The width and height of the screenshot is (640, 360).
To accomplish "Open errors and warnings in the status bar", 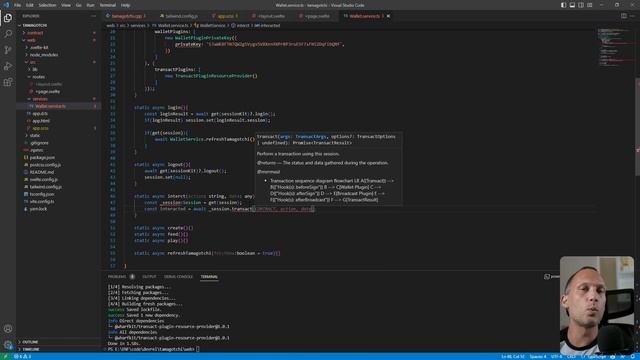I will click(22, 356).
